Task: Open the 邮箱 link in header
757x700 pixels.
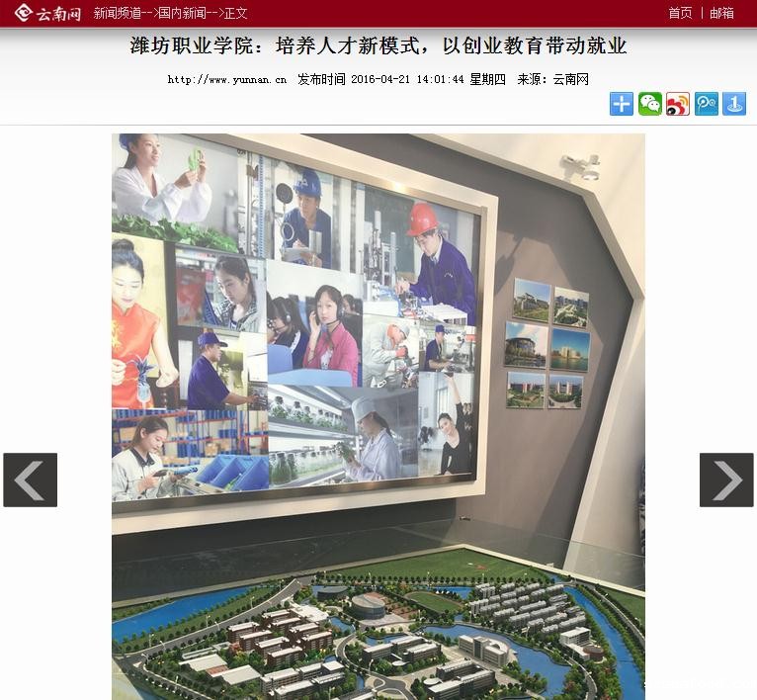Action: click(721, 13)
